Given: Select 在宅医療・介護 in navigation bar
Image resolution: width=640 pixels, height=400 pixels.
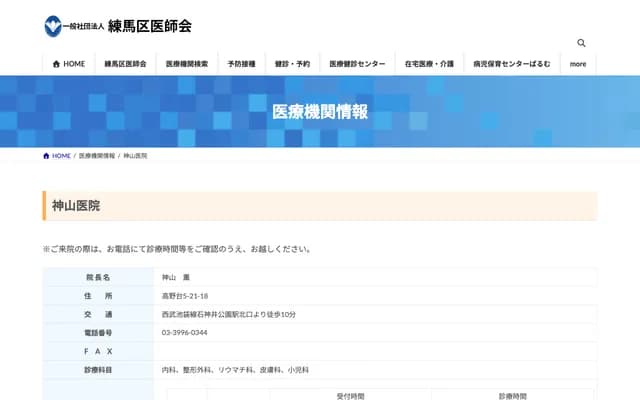Looking at the screenshot, I should coord(429,64).
